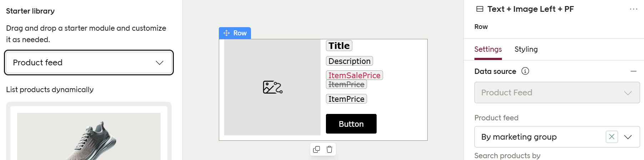This screenshot has width=644, height=160.
Task: Select the red ItemSalePrice field
Action: (x=354, y=75)
